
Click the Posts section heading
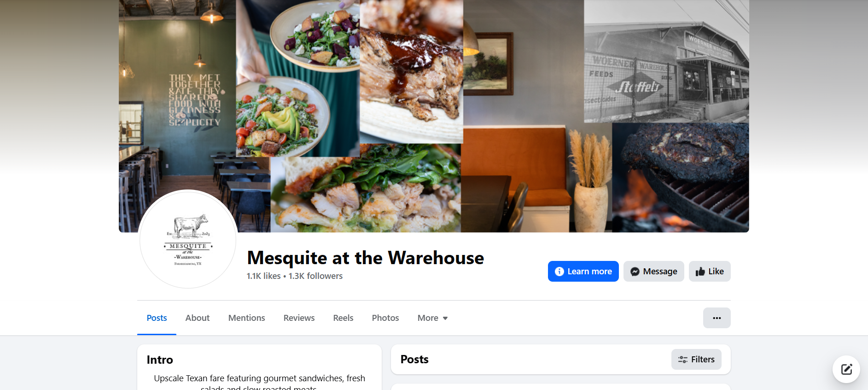point(414,360)
